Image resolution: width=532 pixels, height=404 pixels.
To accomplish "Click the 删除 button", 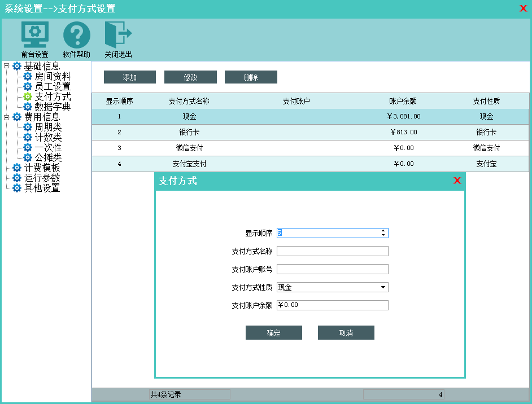I will pyautogui.click(x=251, y=77).
